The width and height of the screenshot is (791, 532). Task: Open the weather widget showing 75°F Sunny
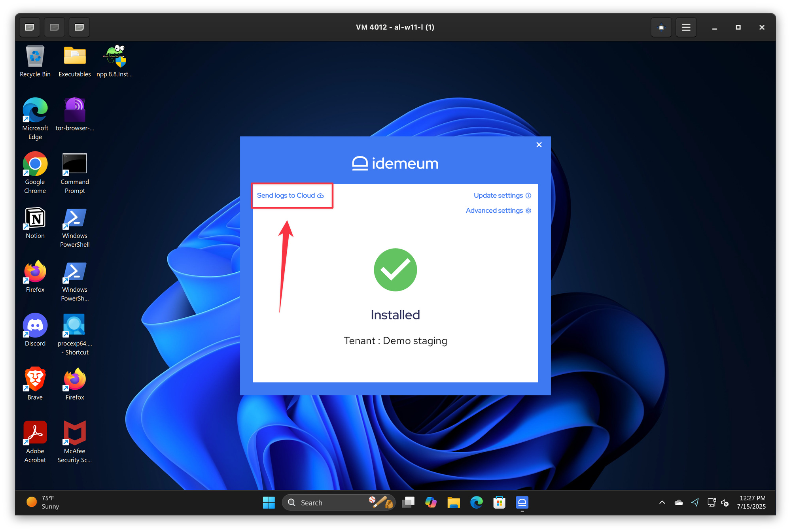click(x=43, y=502)
